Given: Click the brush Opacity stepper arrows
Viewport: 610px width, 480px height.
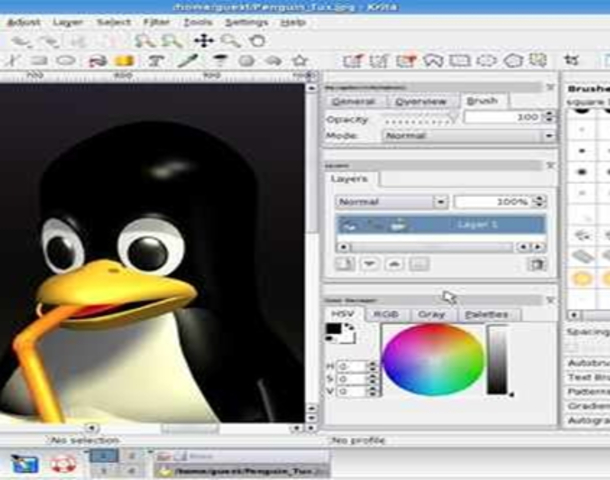Looking at the screenshot, I should [549, 117].
